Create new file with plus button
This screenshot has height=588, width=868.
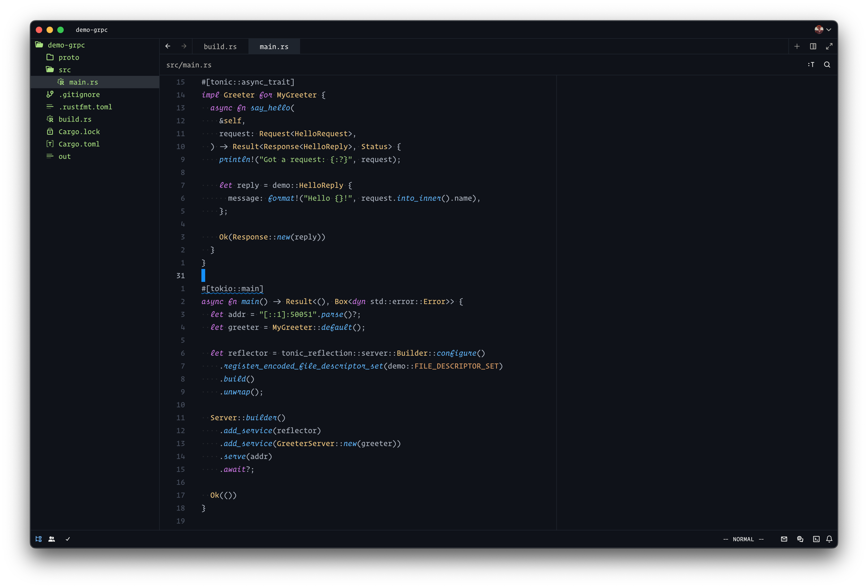pos(797,46)
